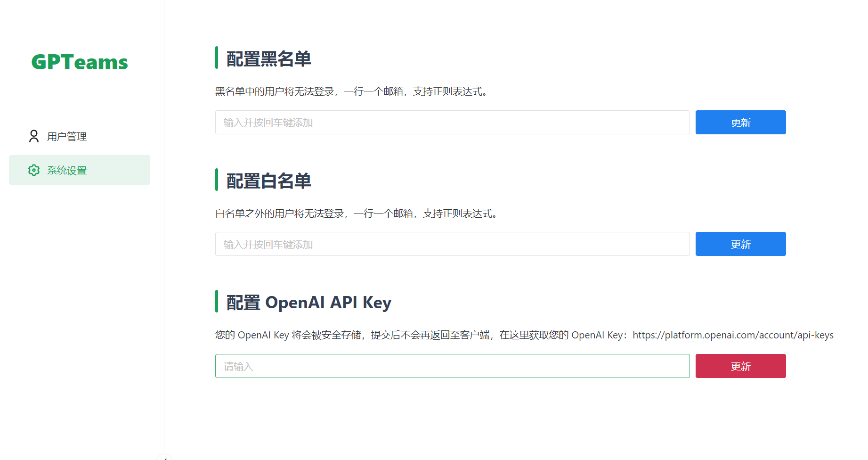The height and width of the screenshot is (460, 868).
Task: Click the 配置白名单 heading
Action: coord(269,181)
